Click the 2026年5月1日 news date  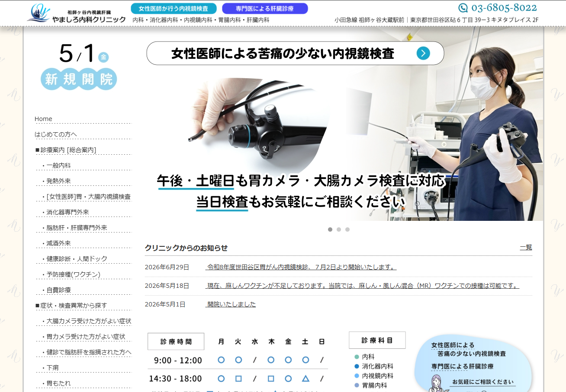tap(165, 304)
